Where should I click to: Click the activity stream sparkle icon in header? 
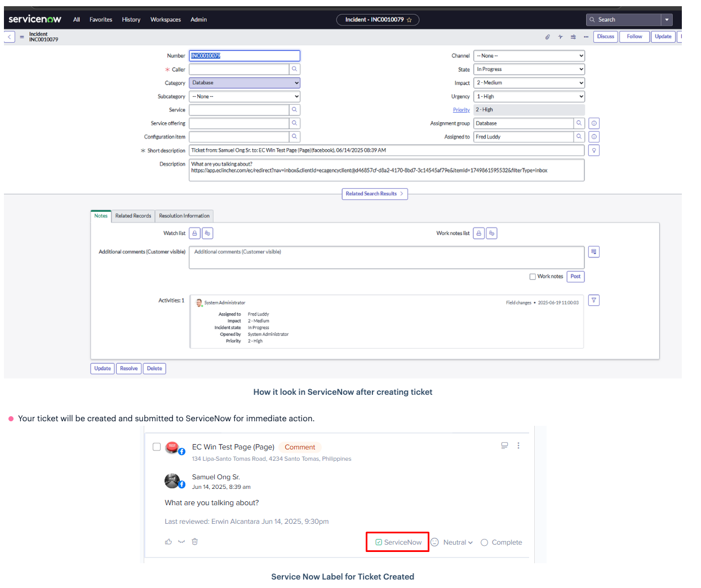click(x=560, y=37)
